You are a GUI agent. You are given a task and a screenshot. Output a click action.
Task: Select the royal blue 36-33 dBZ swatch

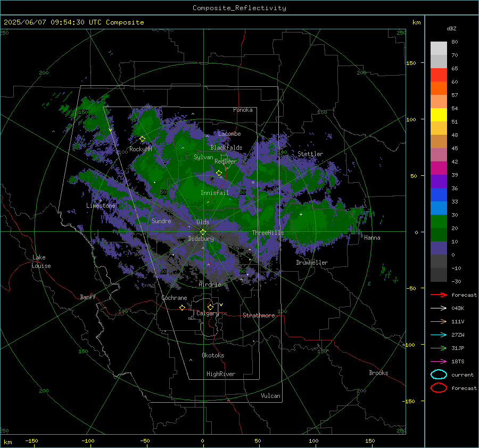point(439,195)
